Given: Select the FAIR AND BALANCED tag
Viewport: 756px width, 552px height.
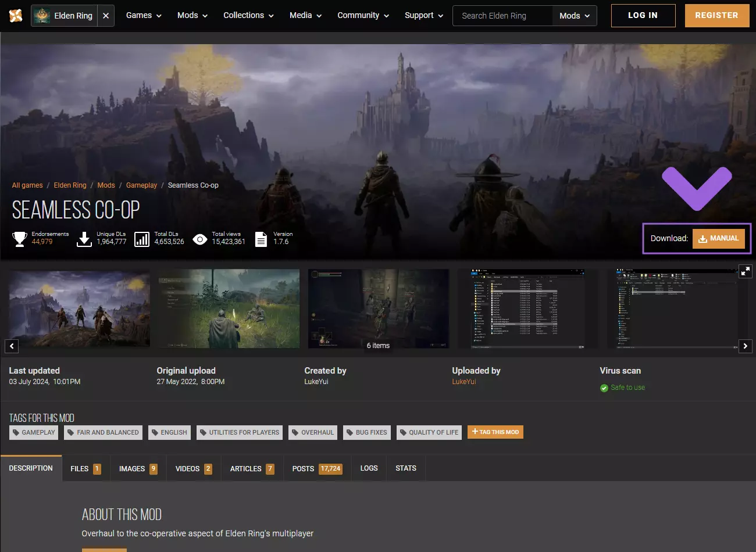Looking at the screenshot, I should 103,432.
